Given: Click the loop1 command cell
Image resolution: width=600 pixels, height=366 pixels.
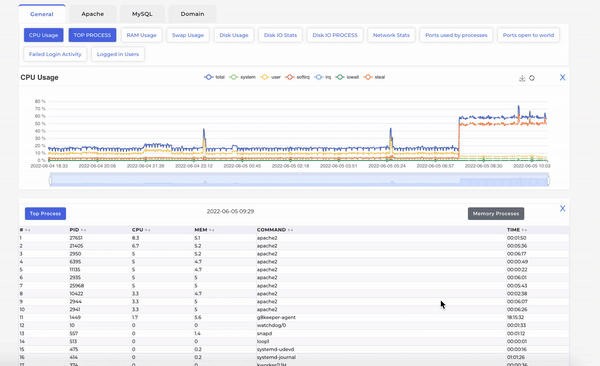Looking at the screenshot, I should coord(263,341).
